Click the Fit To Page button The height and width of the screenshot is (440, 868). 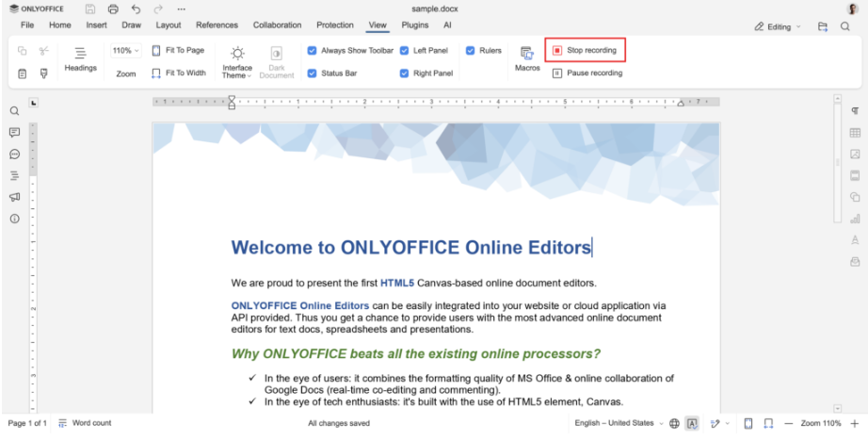pos(178,51)
